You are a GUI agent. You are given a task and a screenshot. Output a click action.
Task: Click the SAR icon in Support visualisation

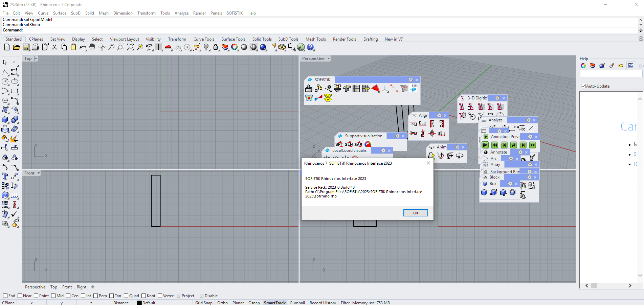tap(358, 144)
